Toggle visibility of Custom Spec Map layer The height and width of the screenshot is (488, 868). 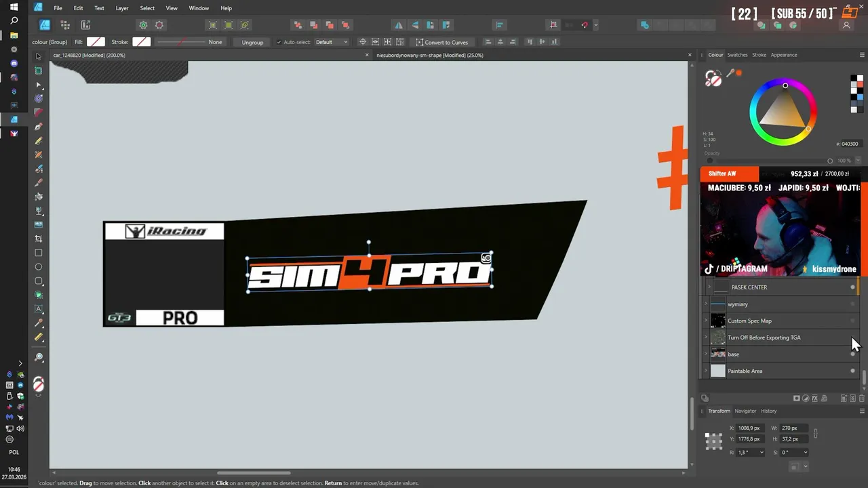click(852, 321)
